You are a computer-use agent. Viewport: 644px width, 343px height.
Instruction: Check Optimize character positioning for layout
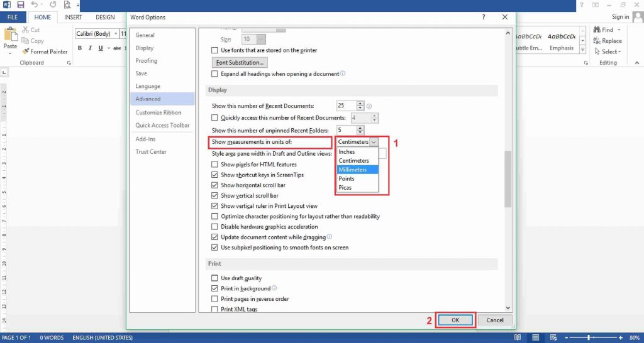pyautogui.click(x=214, y=216)
